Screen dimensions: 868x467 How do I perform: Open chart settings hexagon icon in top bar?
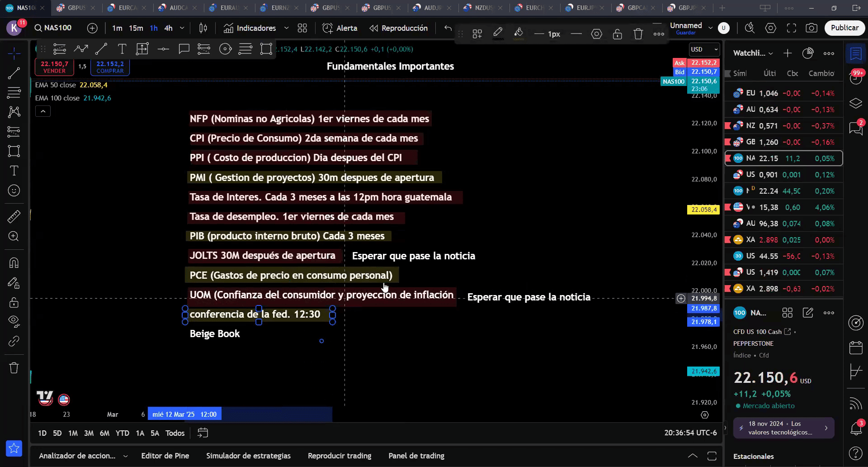pyautogui.click(x=771, y=28)
